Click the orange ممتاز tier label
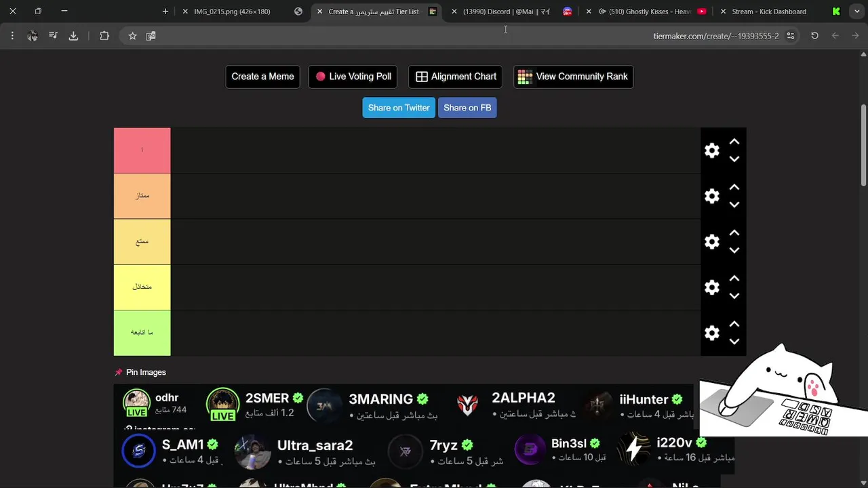The width and height of the screenshot is (868, 488). coord(142,196)
